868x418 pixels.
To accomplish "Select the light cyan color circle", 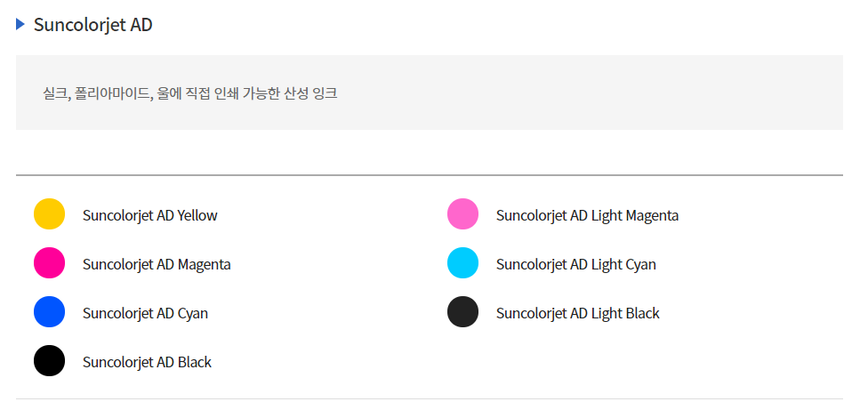I will [462, 263].
